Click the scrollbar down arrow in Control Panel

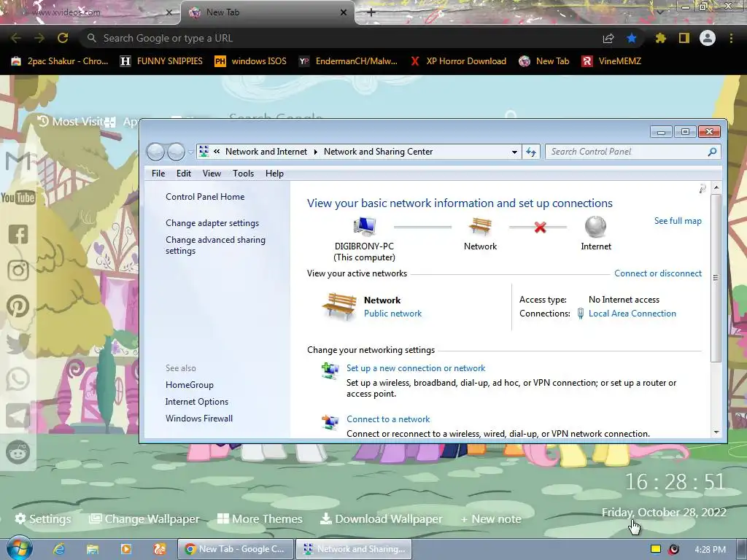coord(716,432)
